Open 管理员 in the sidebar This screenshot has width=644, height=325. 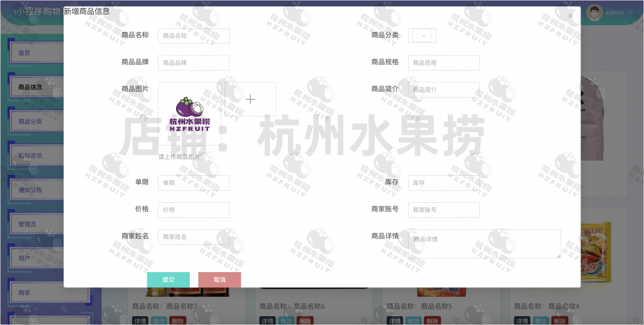pyautogui.click(x=37, y=224)
